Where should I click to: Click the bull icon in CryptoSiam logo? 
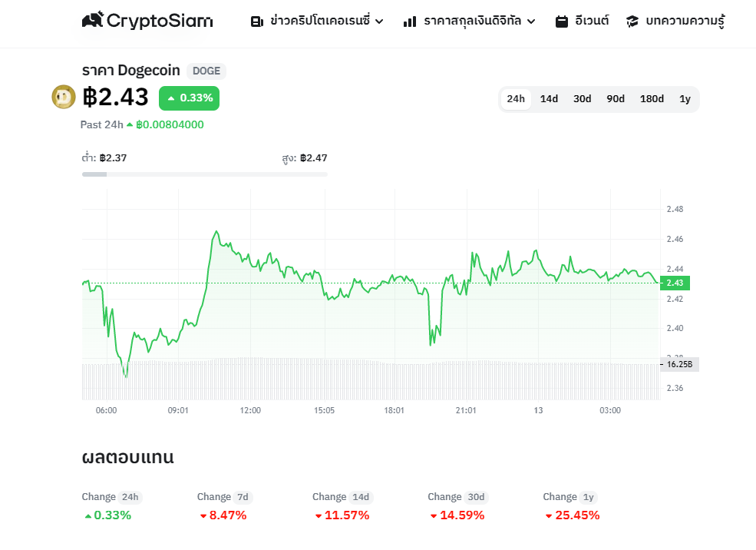93,19
